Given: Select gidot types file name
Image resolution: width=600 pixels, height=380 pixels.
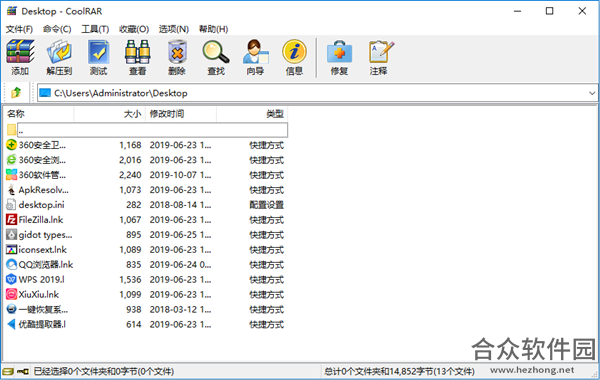Looking at the screenshot, I should 46,235.
